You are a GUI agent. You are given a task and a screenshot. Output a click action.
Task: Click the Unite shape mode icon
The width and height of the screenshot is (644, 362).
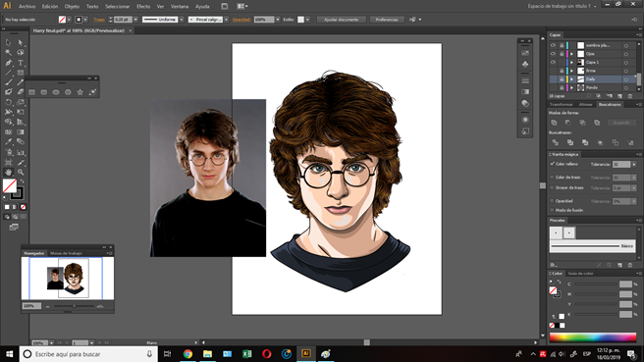tap(554, 123)
